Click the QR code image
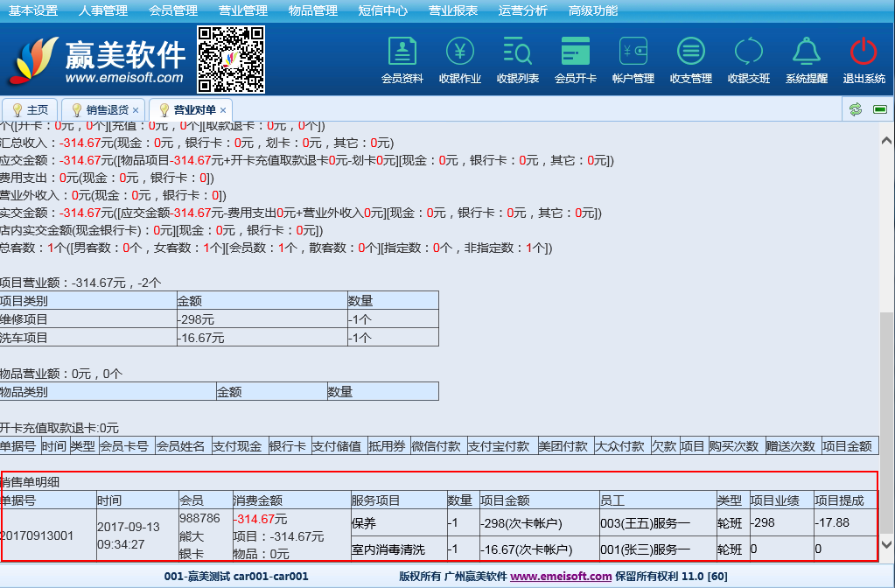 click(x=231, y=59)
